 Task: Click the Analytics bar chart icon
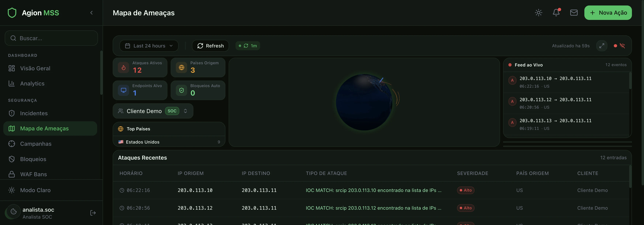[12, 84]
